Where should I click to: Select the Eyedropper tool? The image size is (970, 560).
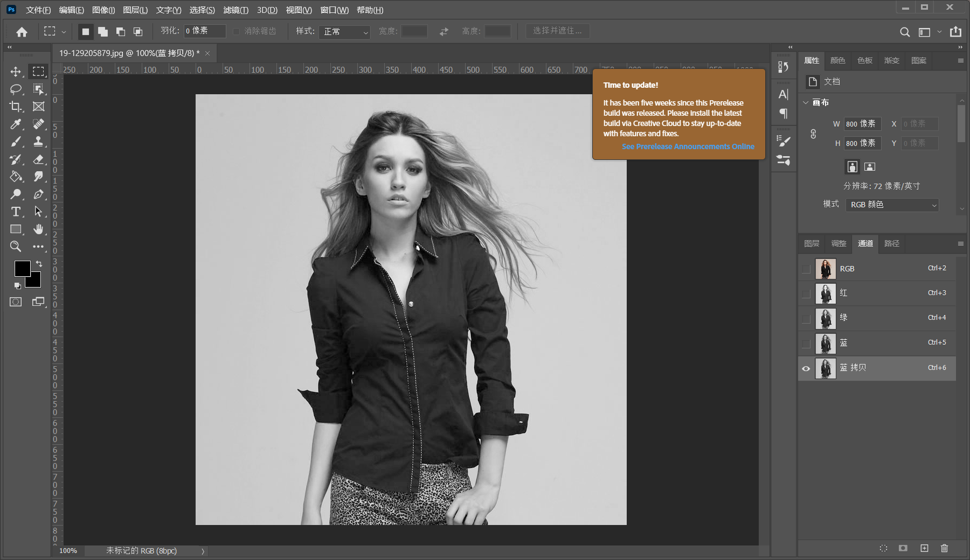(x=16, y=124)
